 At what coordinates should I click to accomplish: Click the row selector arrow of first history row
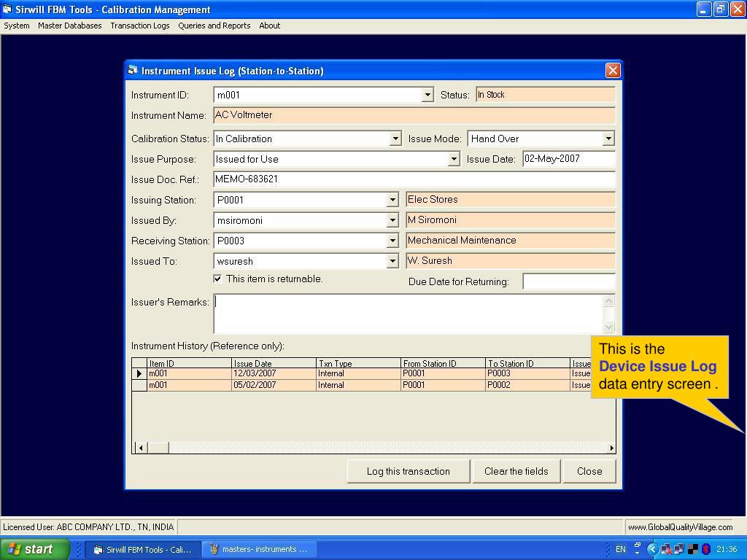click(139, 374)
